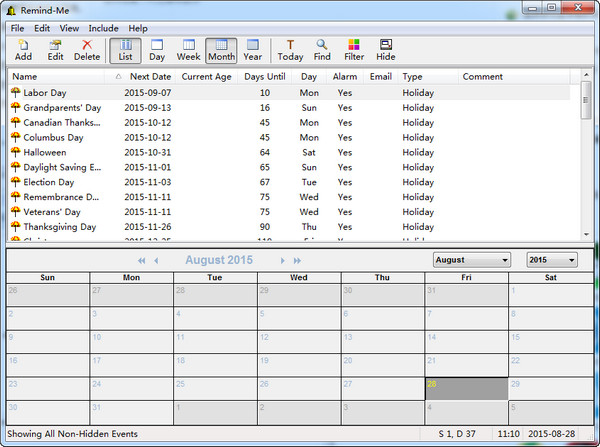The height and width of the screenshot is (447, 600).
Task: Select August 19 calendar cell
Action: point(299,365)
